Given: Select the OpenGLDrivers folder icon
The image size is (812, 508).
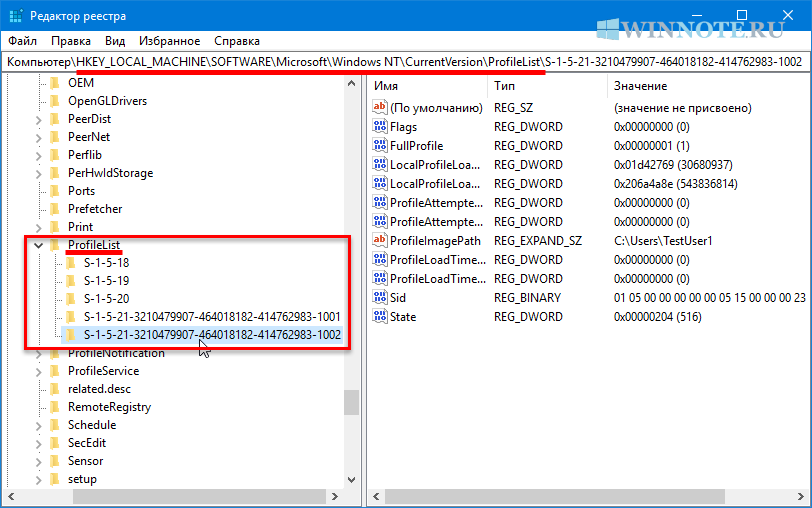Looking at the screenshot, I should click(x=55, y=101).
